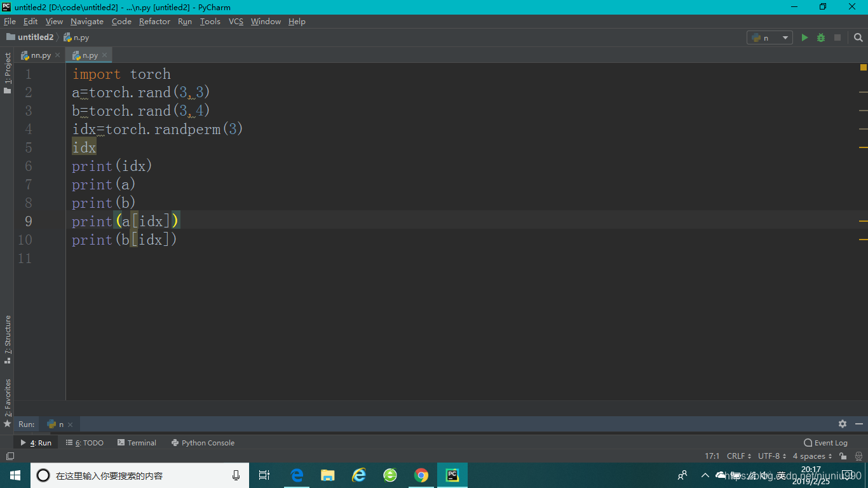Open Search Everywhere magnifier icon
Viewport: 868px width, 488px height.
tap(858, 37)
